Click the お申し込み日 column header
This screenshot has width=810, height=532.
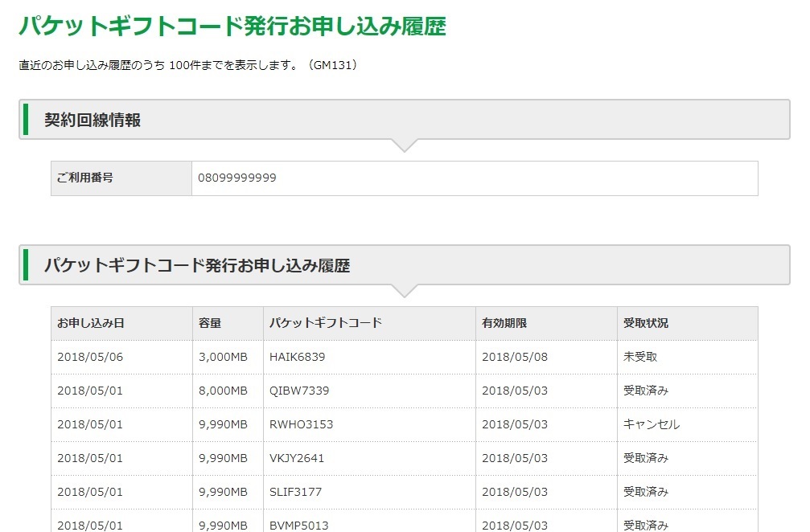click(x=91, y=323)
